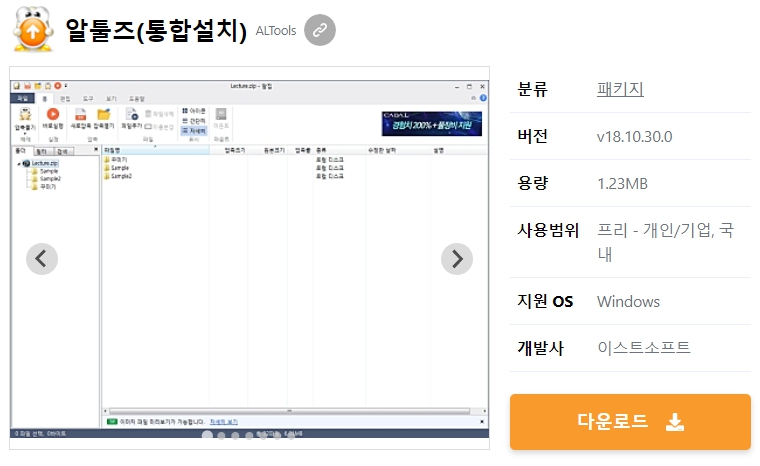760x466 pixels.
Task: Sort by the 원본크기 column header
Action: click(268, 150)
